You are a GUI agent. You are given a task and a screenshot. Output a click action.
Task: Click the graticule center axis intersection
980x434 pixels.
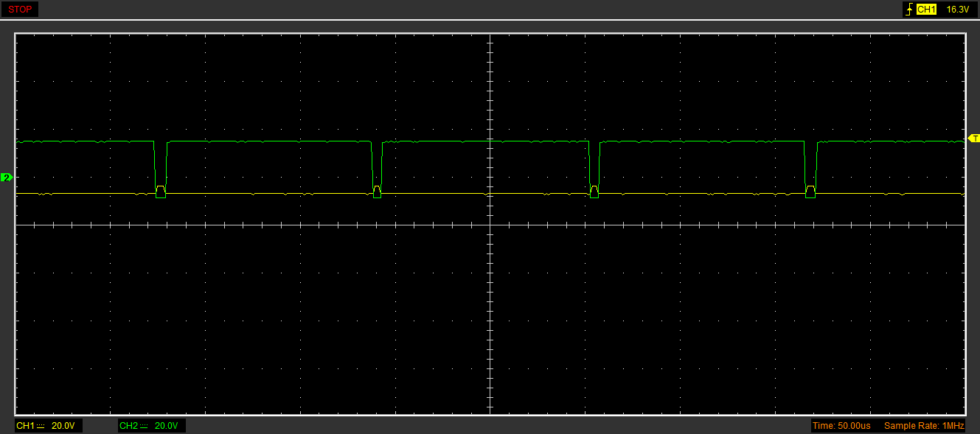pos(490,225)
